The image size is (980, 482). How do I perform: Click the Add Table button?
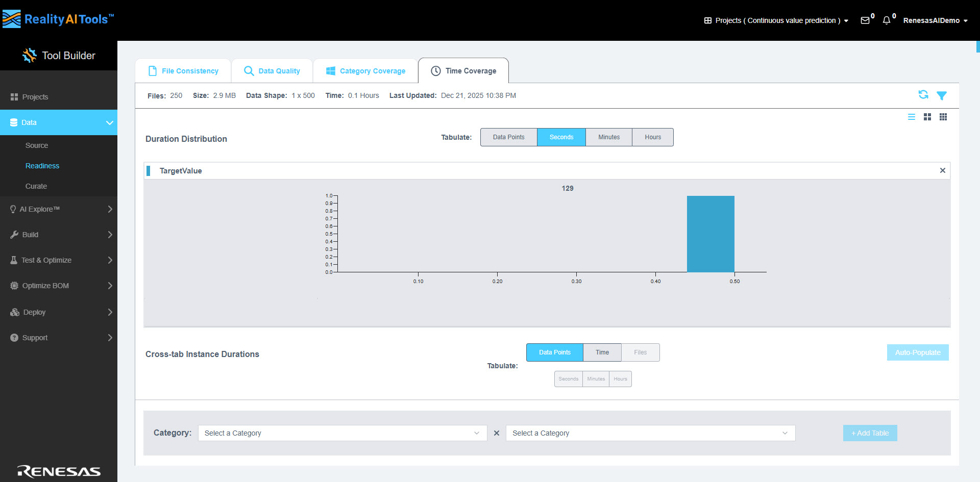pos(870,433)
